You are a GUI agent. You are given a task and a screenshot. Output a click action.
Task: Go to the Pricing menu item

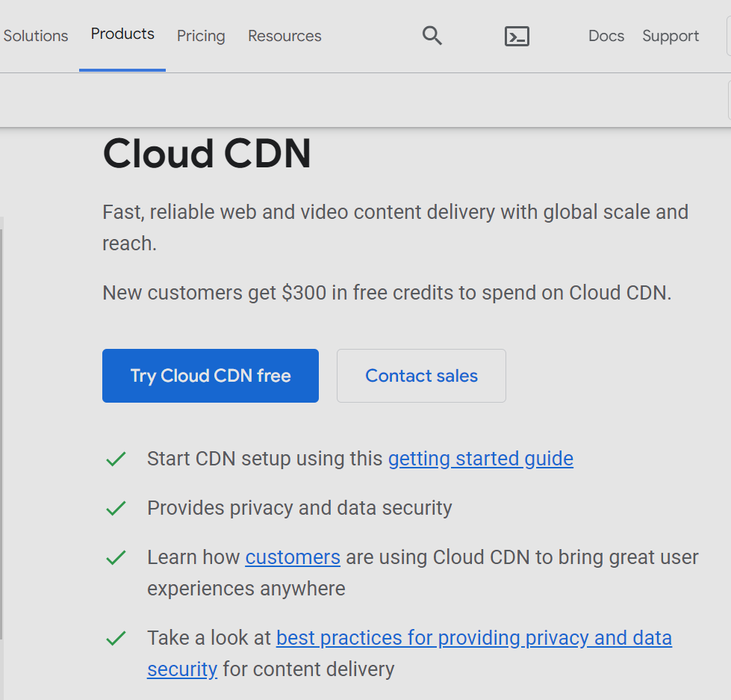pyautogui.click(x=201, y=36)
